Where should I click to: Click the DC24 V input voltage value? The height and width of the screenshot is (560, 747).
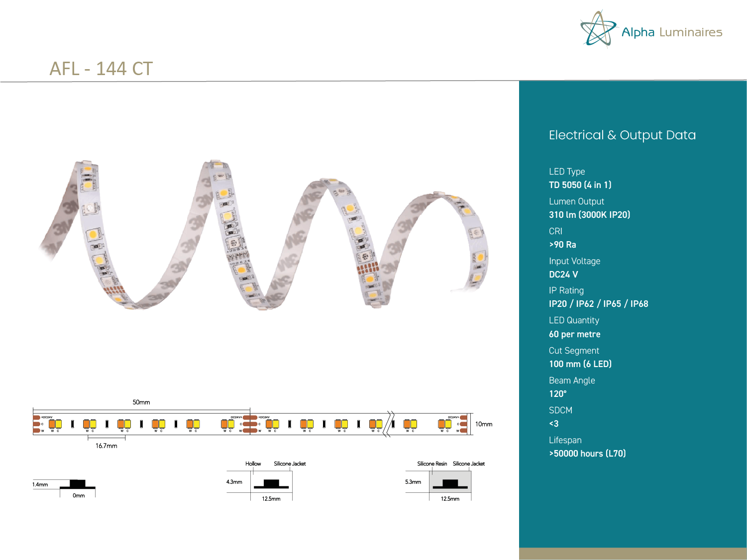(563, 275)
